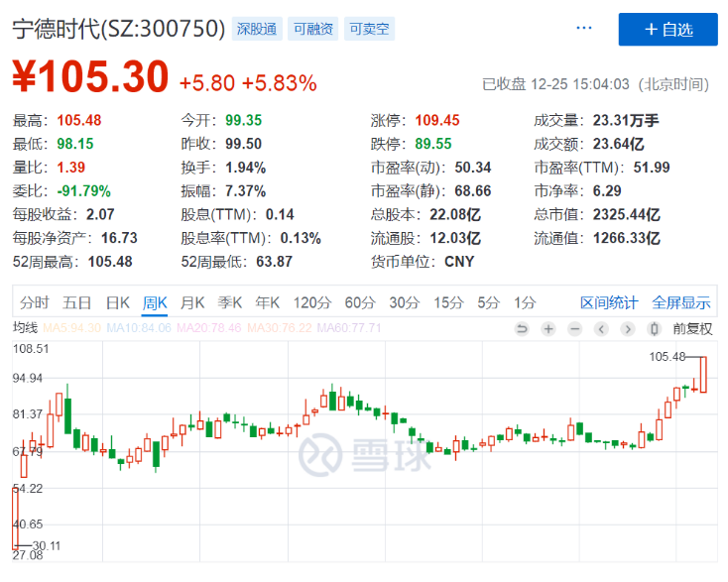Switch to the 30分 tab
This screenshot has height=582, width=728.
tap(405, 303)
